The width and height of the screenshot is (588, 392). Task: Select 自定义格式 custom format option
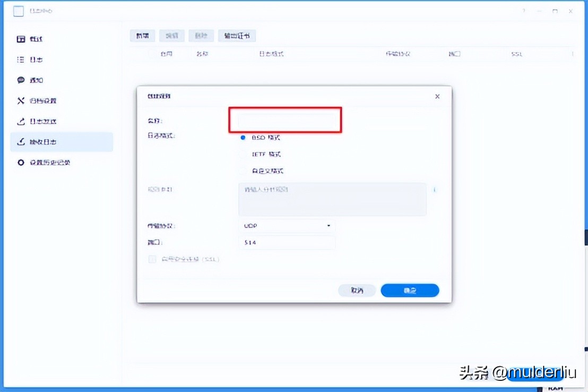pyautogui.click(x=243, y=171)
